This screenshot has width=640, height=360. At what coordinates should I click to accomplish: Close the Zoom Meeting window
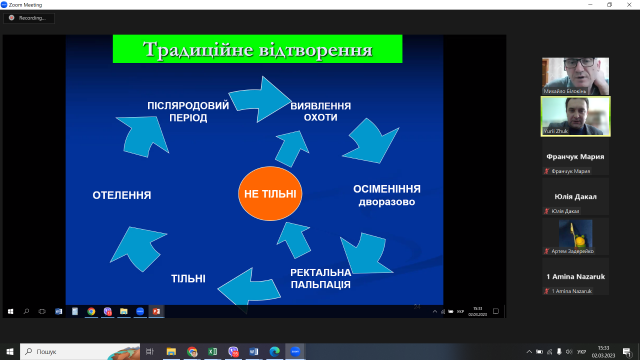click(629, 5)
